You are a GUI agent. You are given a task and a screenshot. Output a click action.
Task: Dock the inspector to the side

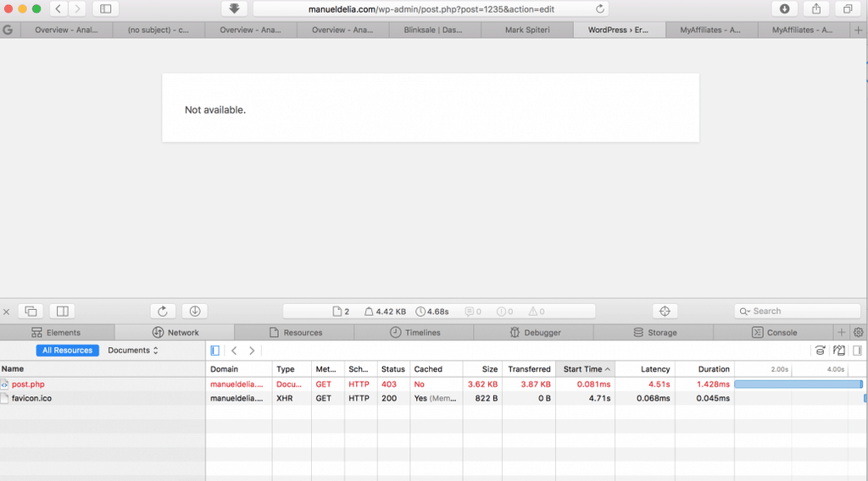click(63, 311)
